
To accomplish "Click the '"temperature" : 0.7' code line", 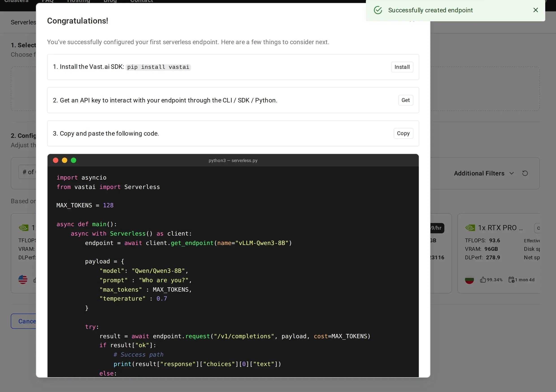I will point(133,299).
